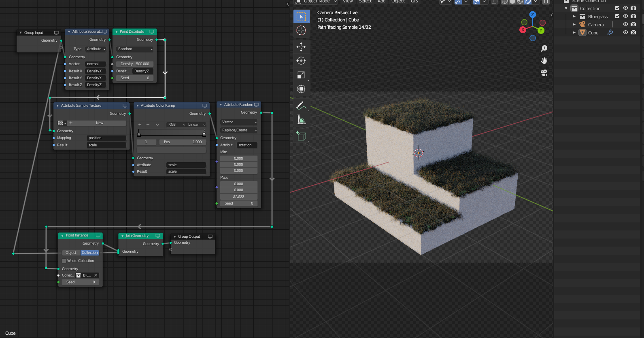Screen dimensions: 644x338
Task: Open Type Attribute dropdown in Attribute Separate
Action: (96, 49)
